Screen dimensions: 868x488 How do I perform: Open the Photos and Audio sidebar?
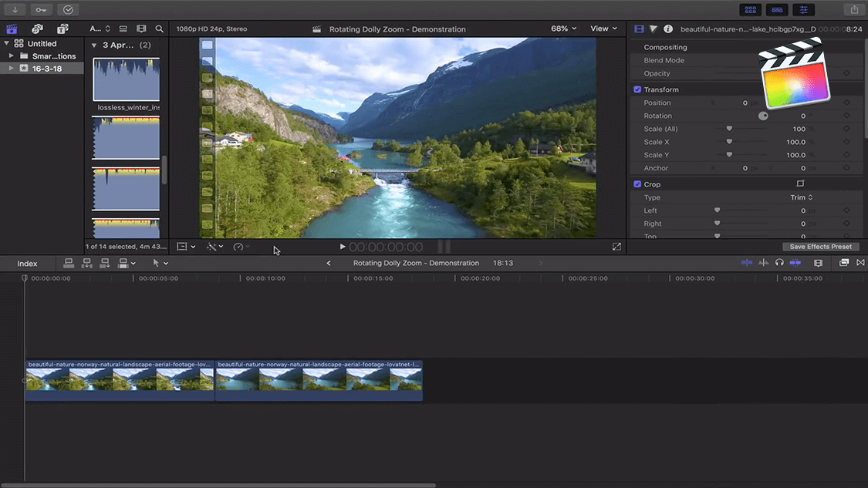[37, 29]
